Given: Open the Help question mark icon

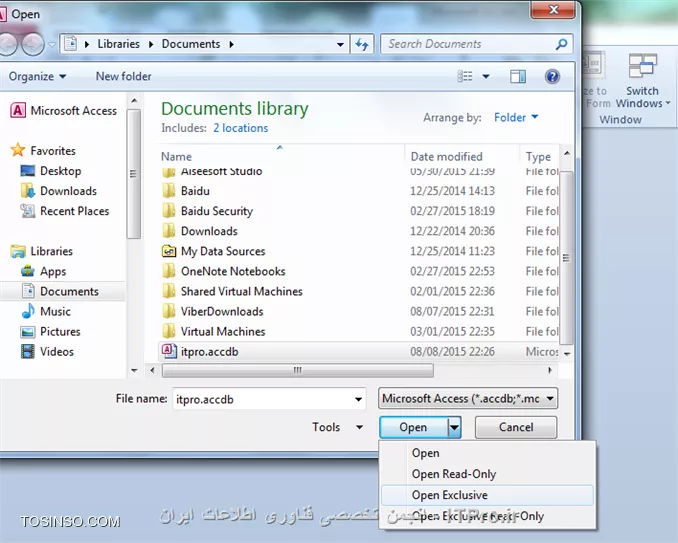Looking at the screenshot, I should tap(552, 77).
